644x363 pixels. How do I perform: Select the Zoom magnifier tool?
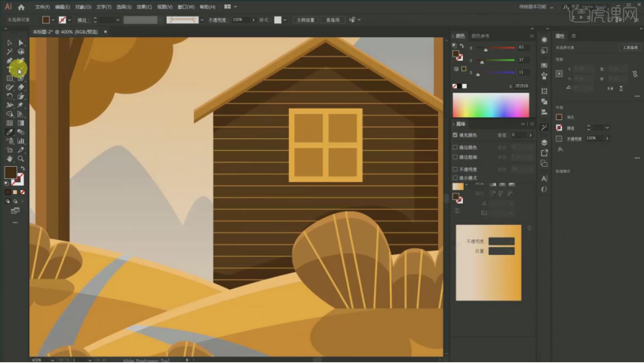coord(21,158)
